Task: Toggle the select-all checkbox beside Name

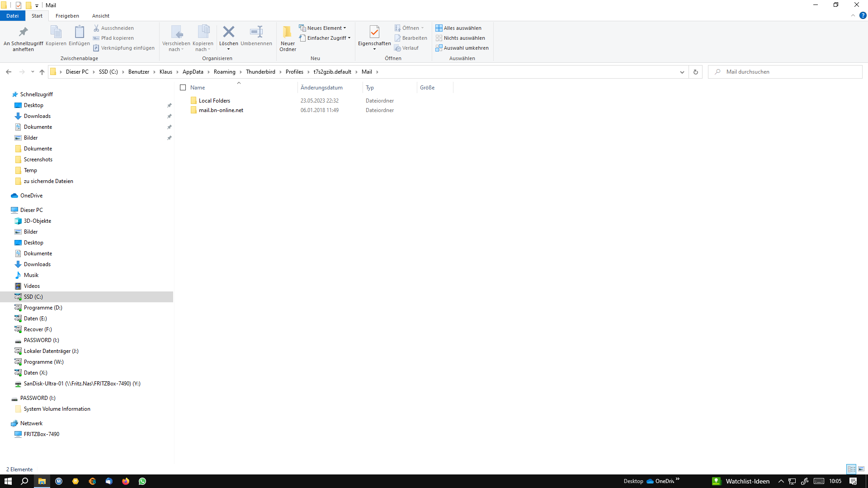Action: tap(183, 88)
